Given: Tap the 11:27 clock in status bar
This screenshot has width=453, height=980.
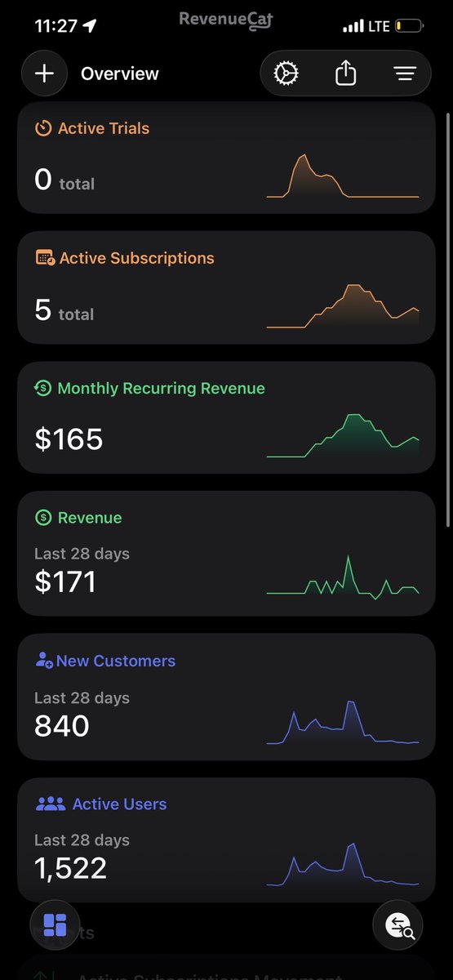Looking at the screenshot, I should pos(56,26).
